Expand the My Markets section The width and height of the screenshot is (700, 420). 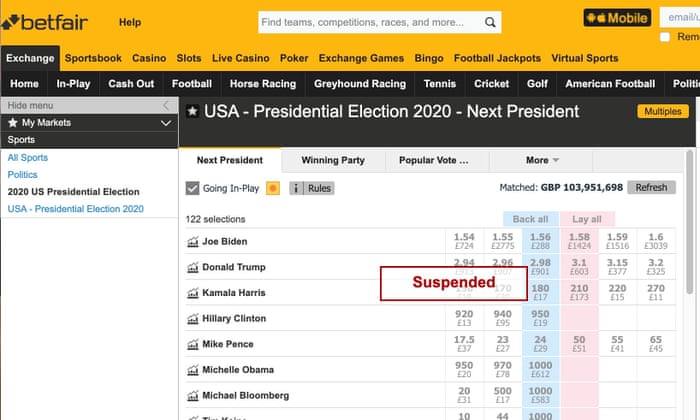[x=165, y=122]
